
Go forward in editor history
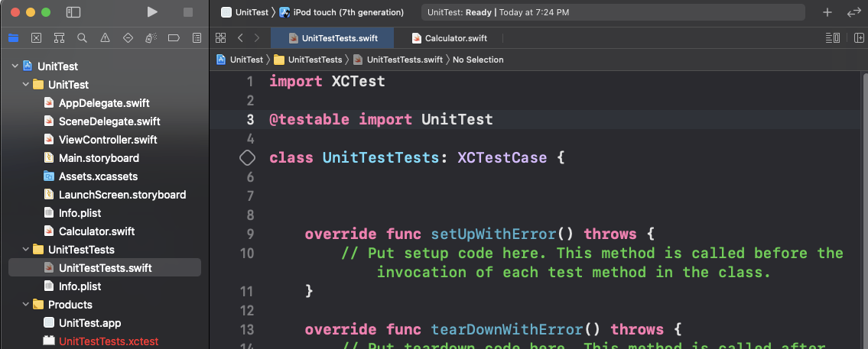tap(257, 37)
